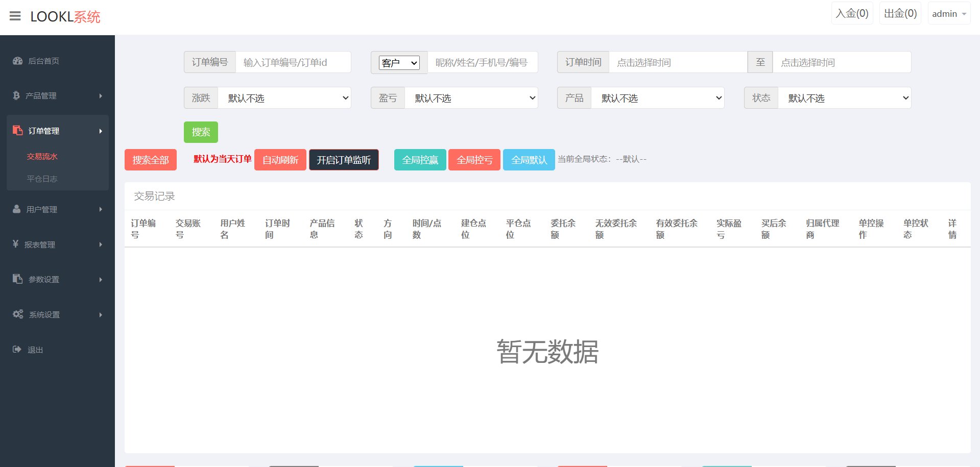980x467 pixels.
Task: Click the yen icon beside 报表管理
Action: point(16,244)
